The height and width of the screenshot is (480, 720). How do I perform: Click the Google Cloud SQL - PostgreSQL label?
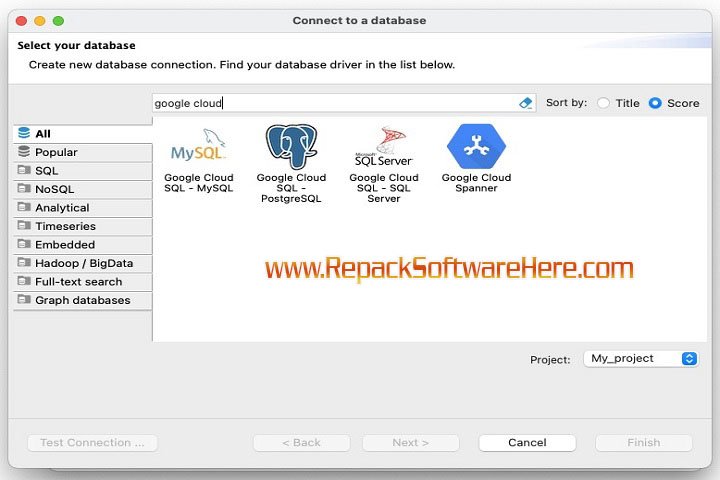(x=291, y=188)
